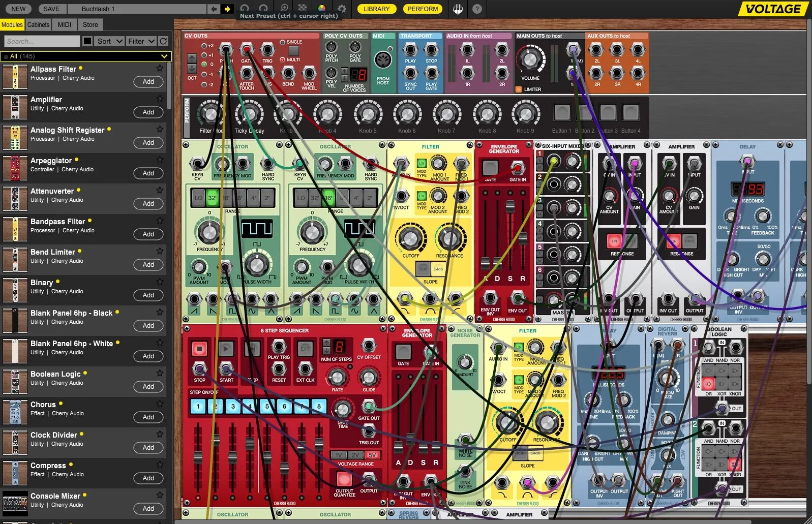Click the POLY PITCH jack
Screen dimensions: 812x524
(x=332, y=48)
